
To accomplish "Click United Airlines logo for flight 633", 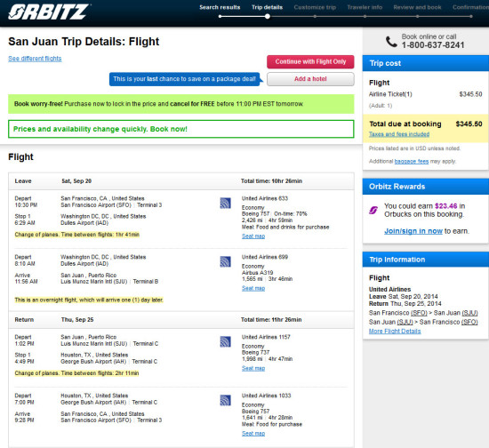I will click(x=225, y=203).
